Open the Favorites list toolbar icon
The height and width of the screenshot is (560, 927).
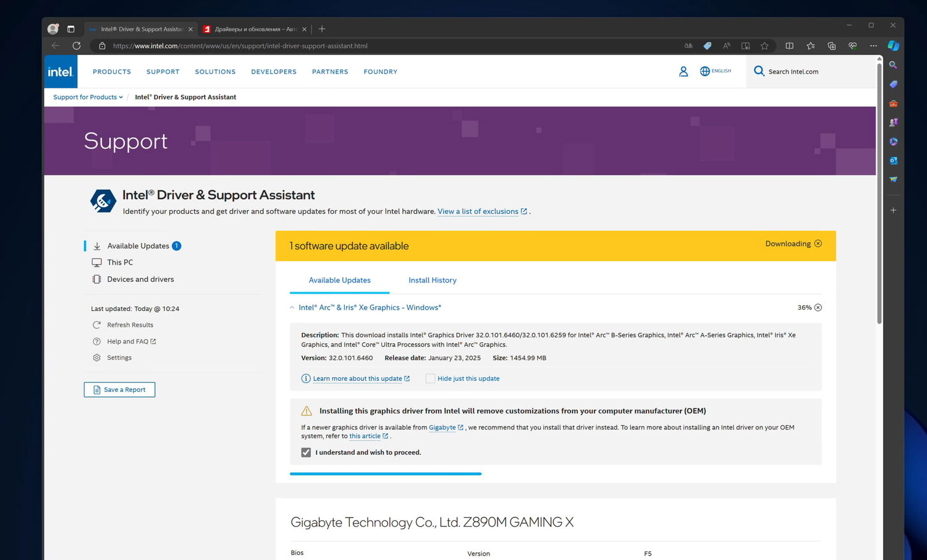pyautogui.click(x=811, y=46)
